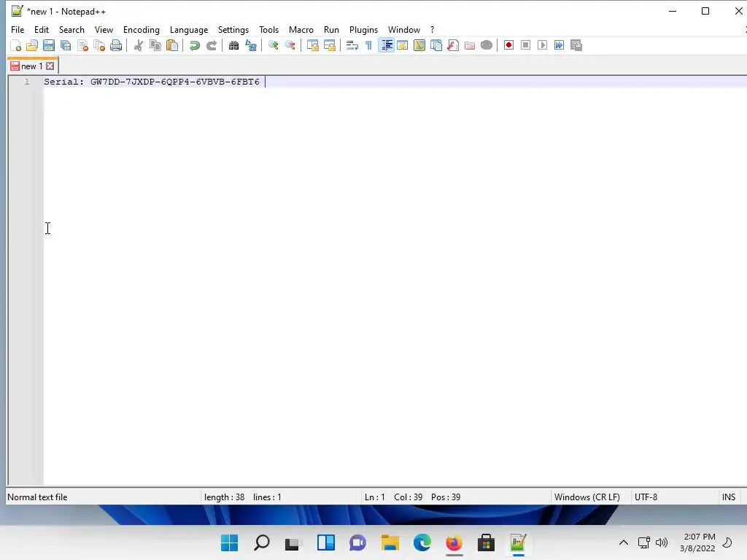Start macro recording with red dot
This screenshot has height=560, width=747.
tap(508, 45)
